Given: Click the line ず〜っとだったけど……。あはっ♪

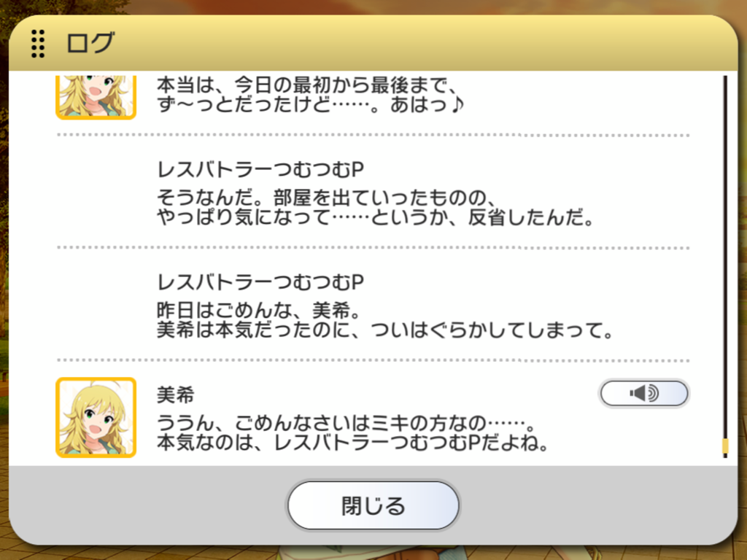Looking at the screenshot, I should tap(311, 104).
